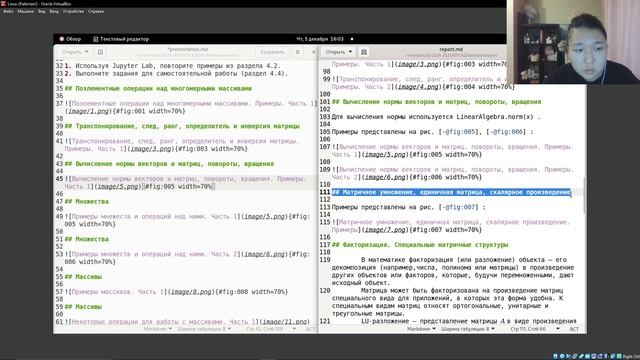The width and height of the screenshot is (640, 360).
Task: Click 'image/3.png' link on line 41 in presentation.md
Action: (151, 149)
